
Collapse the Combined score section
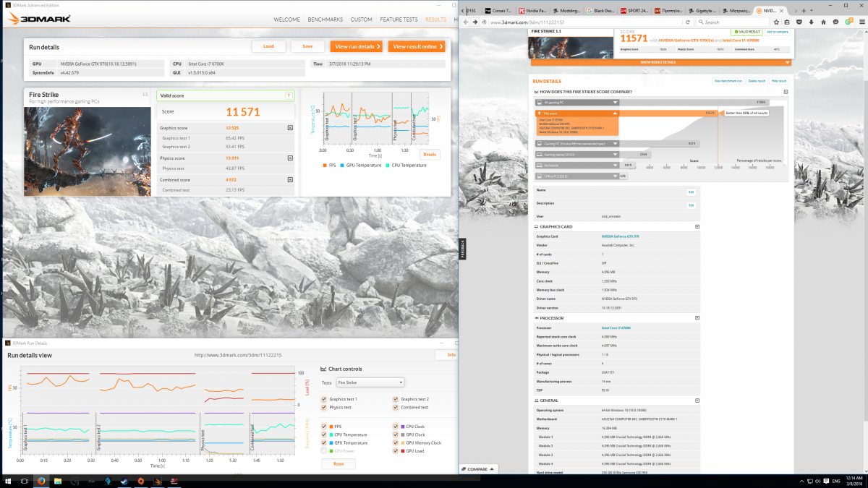[x=290, y=179]
